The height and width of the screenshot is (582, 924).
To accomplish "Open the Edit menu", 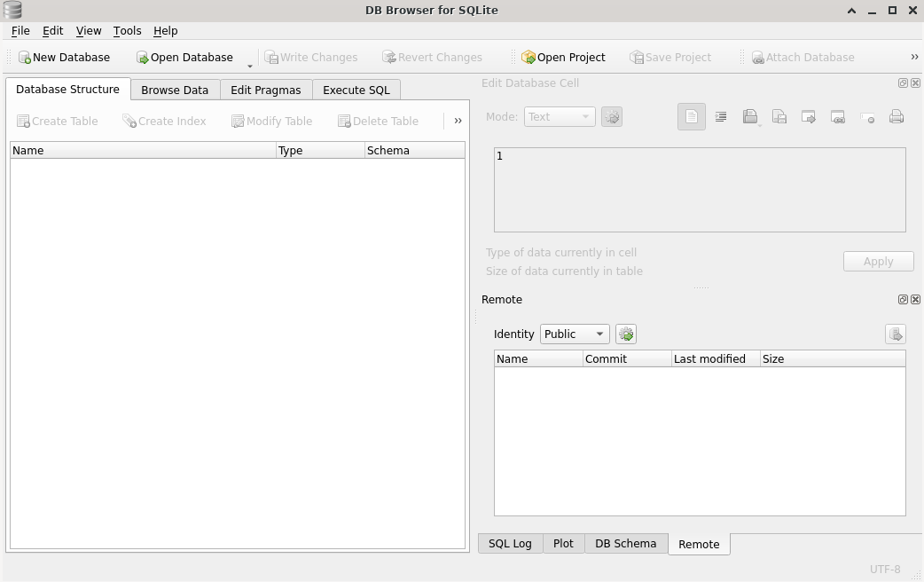I will point(52,31).
